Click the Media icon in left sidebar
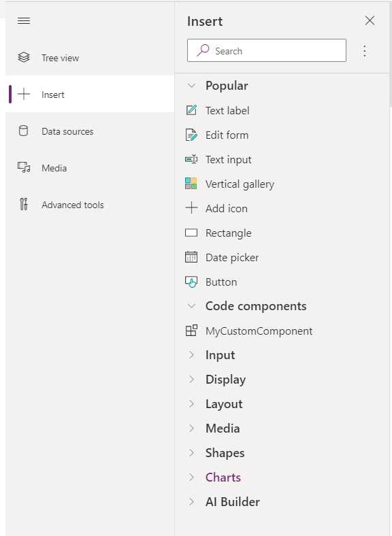Viewport: 392px width, 536px height. click(24, 167)
